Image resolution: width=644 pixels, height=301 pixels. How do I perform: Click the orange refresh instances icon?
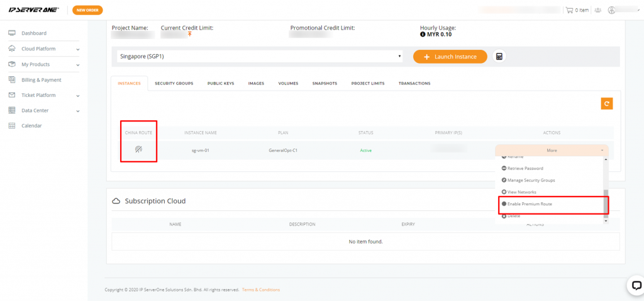coord(607,104)
